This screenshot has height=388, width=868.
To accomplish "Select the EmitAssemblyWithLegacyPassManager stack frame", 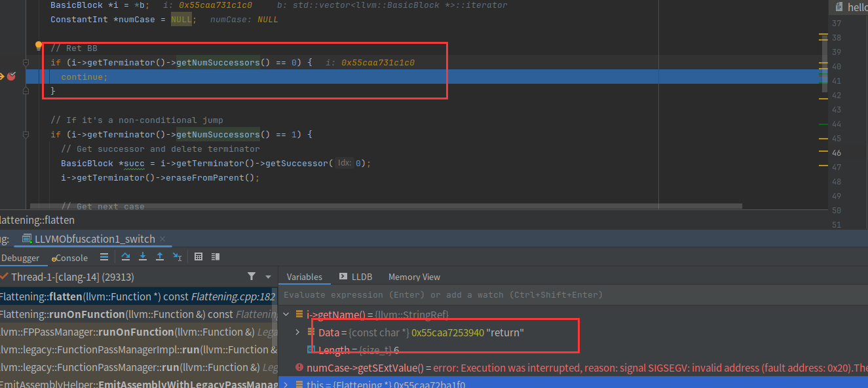I will coord(139,383).
